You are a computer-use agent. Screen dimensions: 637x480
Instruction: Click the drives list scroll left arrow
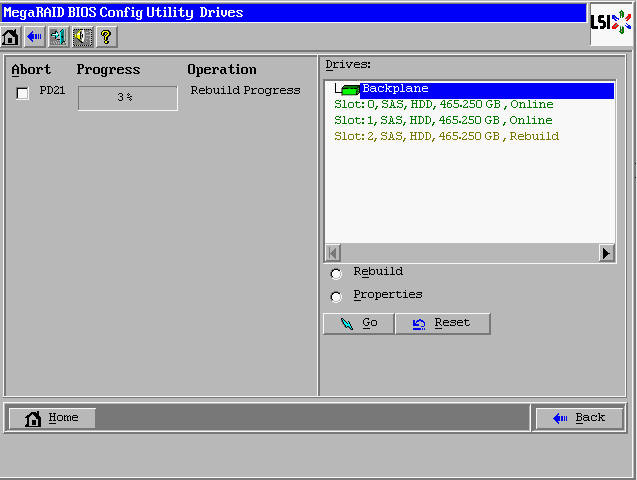tap(333, 253)
